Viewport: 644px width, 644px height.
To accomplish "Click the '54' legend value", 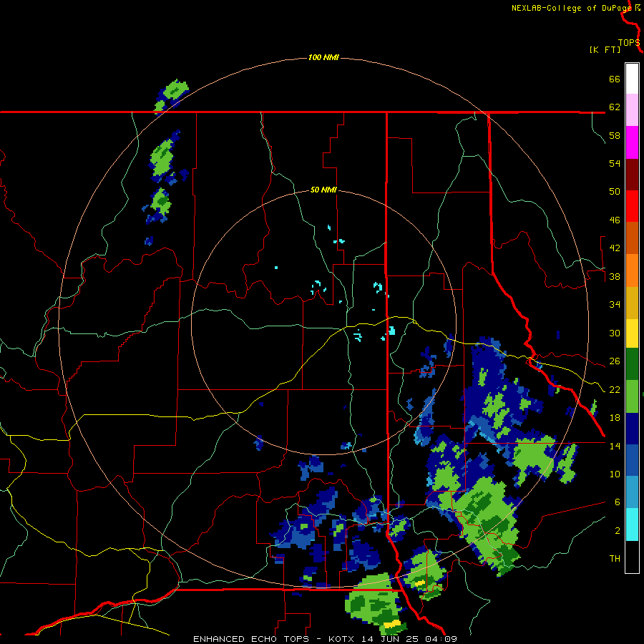I will 615,163.
